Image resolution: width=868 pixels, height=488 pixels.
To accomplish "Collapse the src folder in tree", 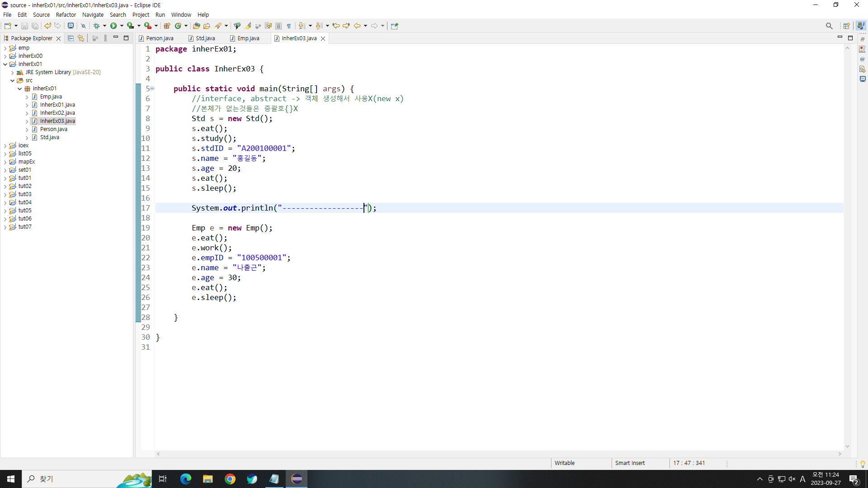I will (13, 80).
